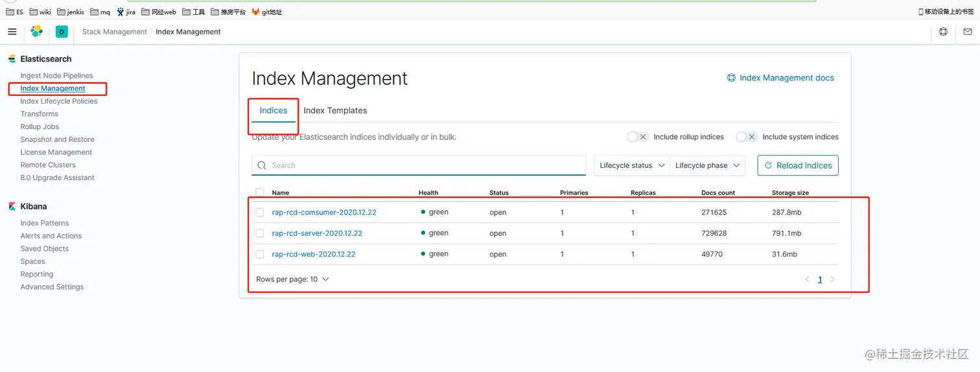Open the jenkis bookmark folder
The image size is (980, 372).
click(71, 12)
